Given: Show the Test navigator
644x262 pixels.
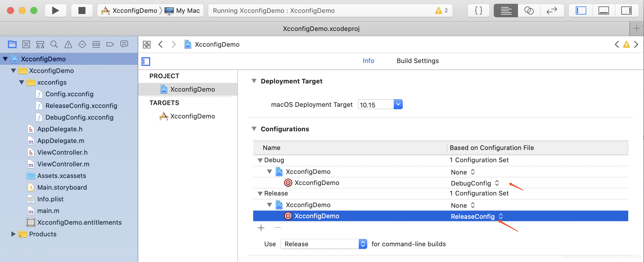Looking at the screenshot, I should (82, 44).
